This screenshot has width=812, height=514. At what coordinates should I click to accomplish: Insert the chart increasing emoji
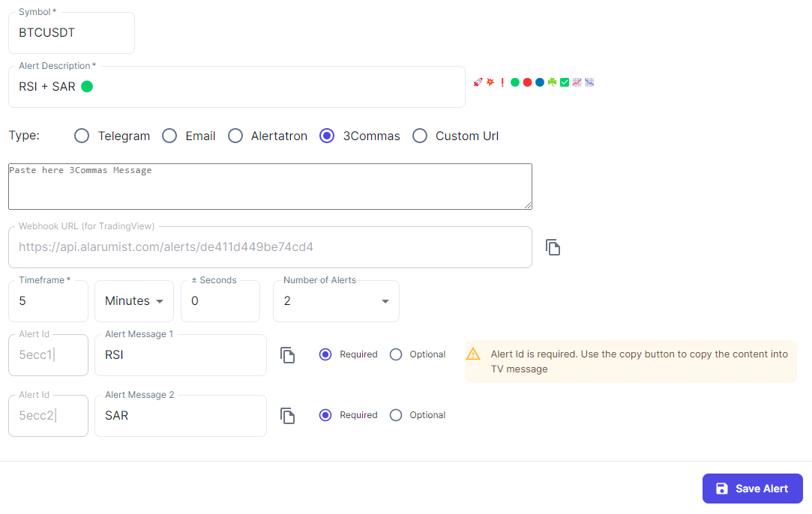[x=577, y=82]
